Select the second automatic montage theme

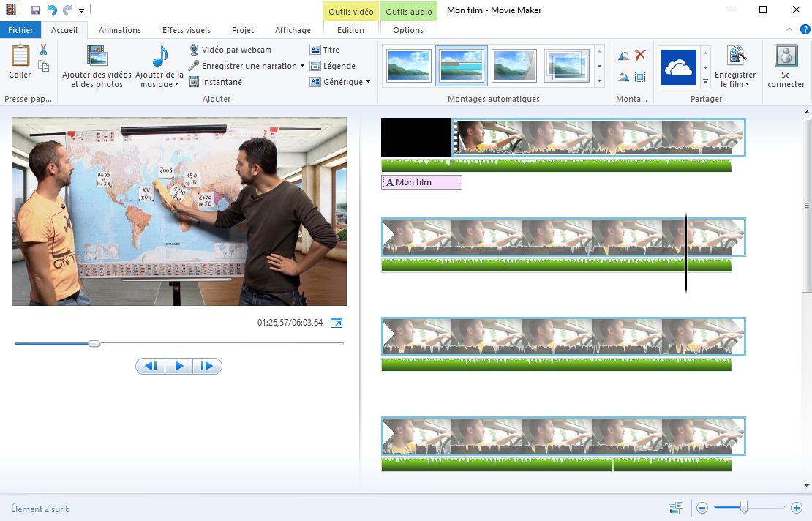(x=462, y=66)
